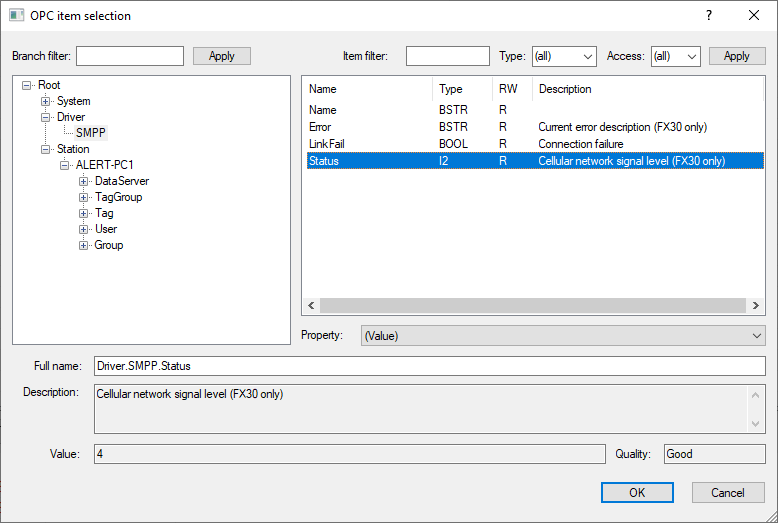Apply the branch filter
778x523 pixels.
[x=221, y=56]
